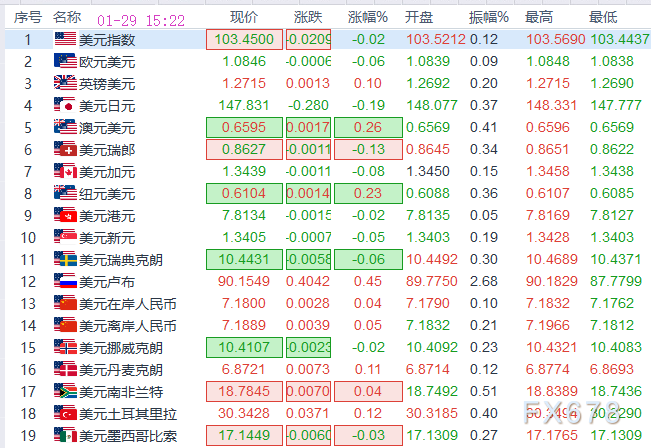Select the 澳元美元 row name
651x448 pixels.
[x=107, y=128]
